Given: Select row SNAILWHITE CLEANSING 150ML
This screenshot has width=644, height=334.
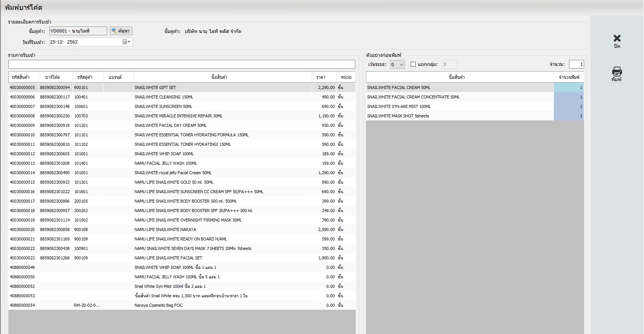Looking at the screenshot, I should [182, 97].
